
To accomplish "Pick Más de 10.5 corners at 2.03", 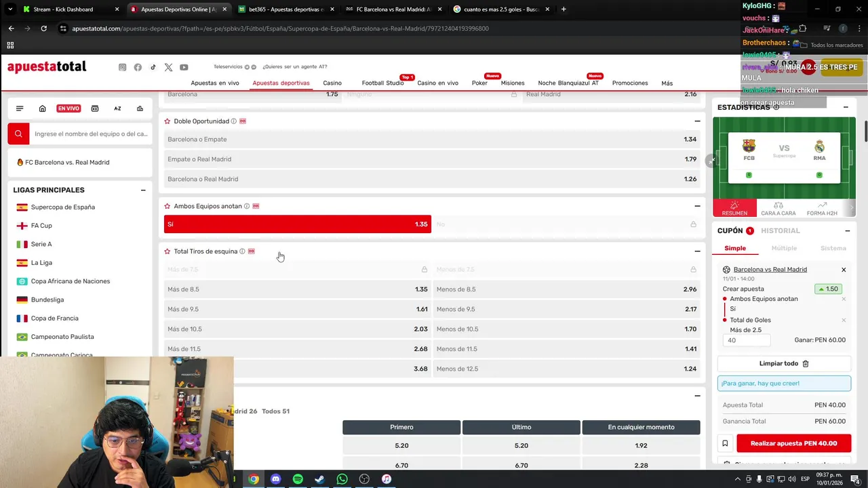I will (297, 329).
